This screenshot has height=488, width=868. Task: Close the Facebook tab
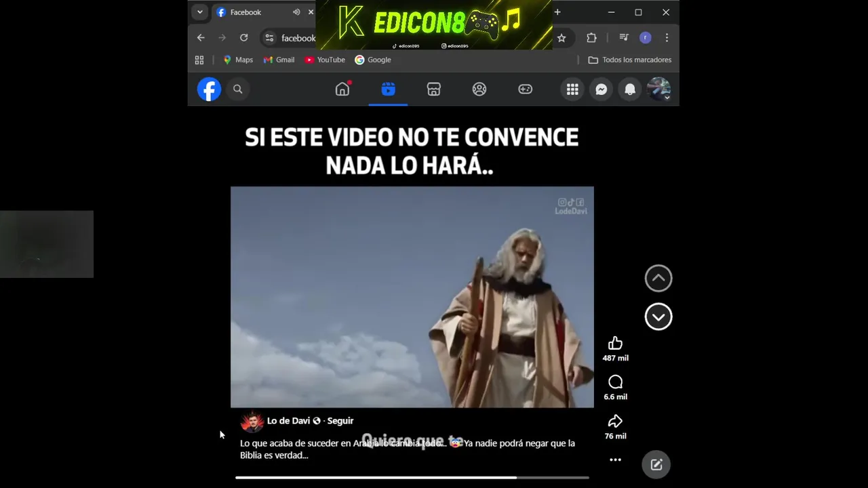click(x=311, y=12)
